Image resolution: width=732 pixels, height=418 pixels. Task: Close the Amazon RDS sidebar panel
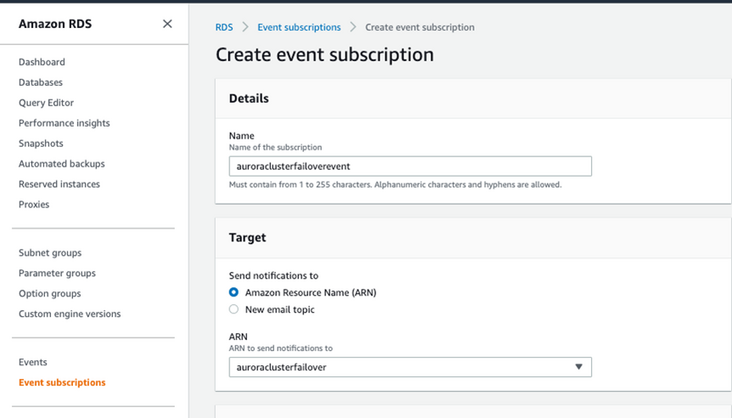[x=167, y=24]
